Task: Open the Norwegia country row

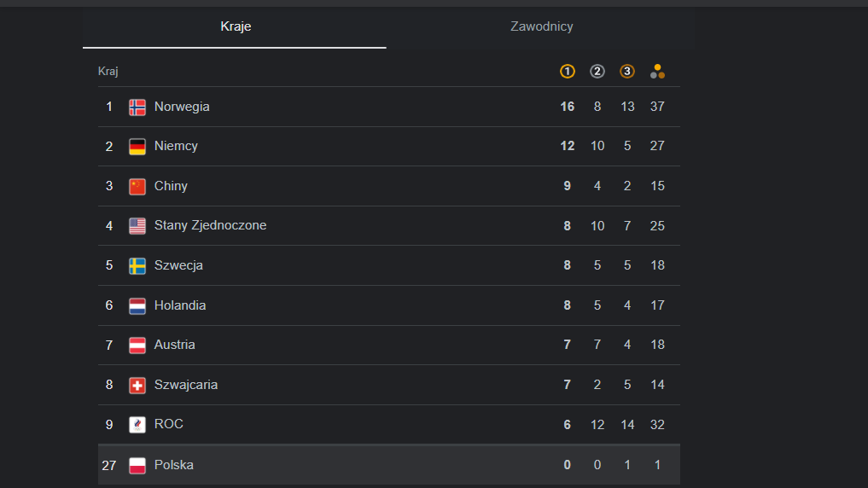Action: 388,107
